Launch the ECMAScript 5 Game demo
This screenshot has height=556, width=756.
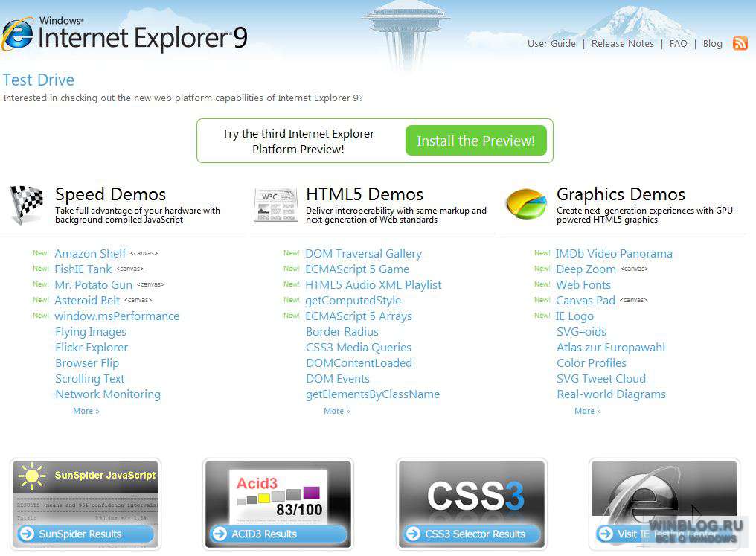pos(357,269)
